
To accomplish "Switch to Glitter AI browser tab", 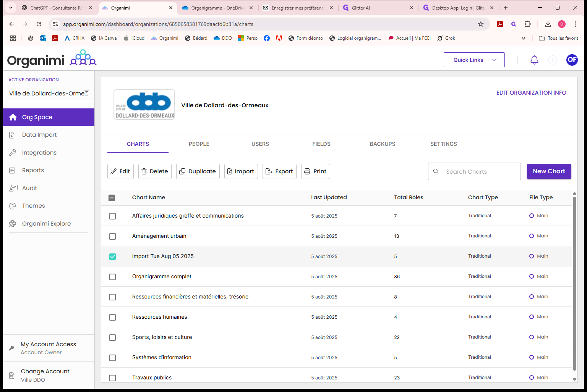I will click(378, 8).
